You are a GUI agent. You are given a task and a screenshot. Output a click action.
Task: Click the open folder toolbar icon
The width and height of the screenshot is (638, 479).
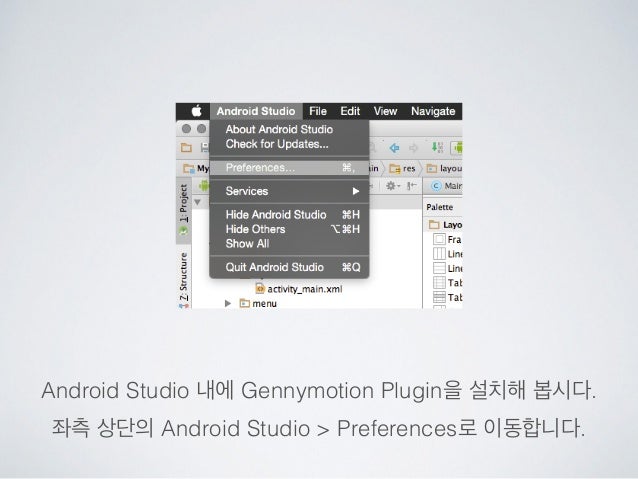click(186, 147)
